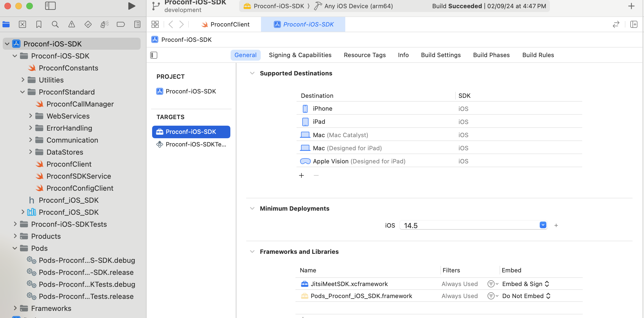644x318 pixels.
Task: Show the inspectors panel on the right
Action: point(634,24)
